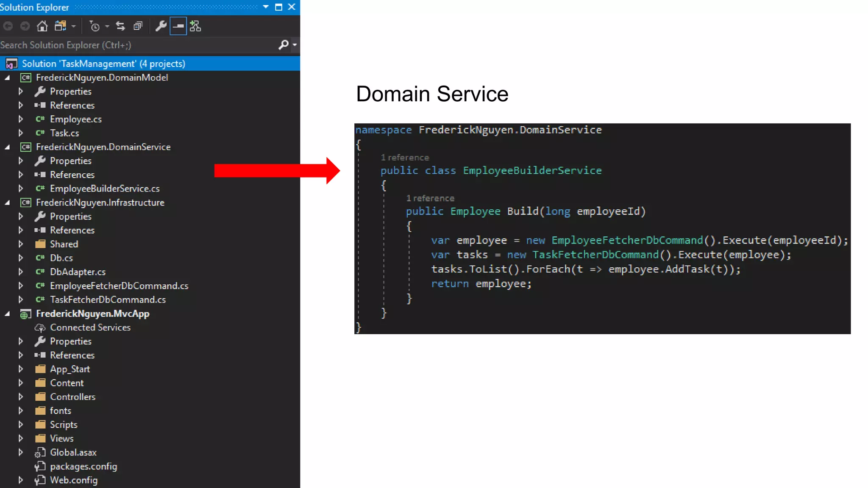This screenshot has width=868, height=488.
Task: Click the View Class Diagram icon
Action: coord(195,26)
